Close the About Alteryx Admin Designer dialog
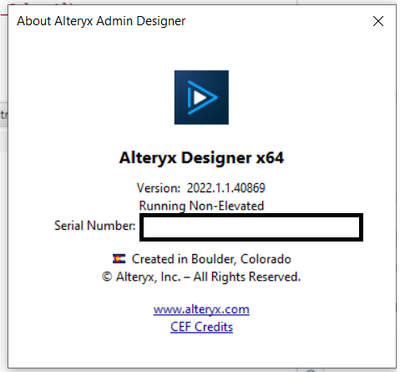The image size is (400, 372). pyautogui.click(x=378, y=21)
